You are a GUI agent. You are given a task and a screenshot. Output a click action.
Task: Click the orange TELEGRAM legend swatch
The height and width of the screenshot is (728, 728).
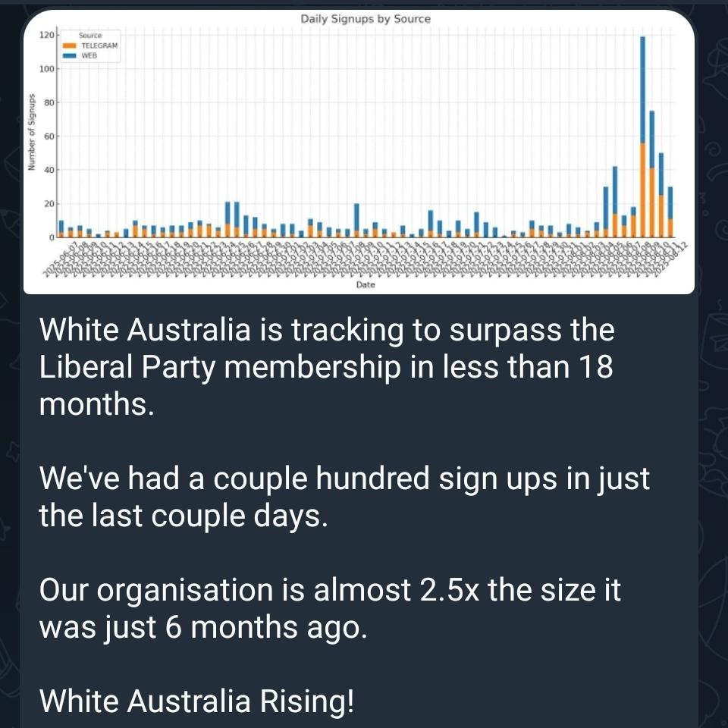coord(67,45)
